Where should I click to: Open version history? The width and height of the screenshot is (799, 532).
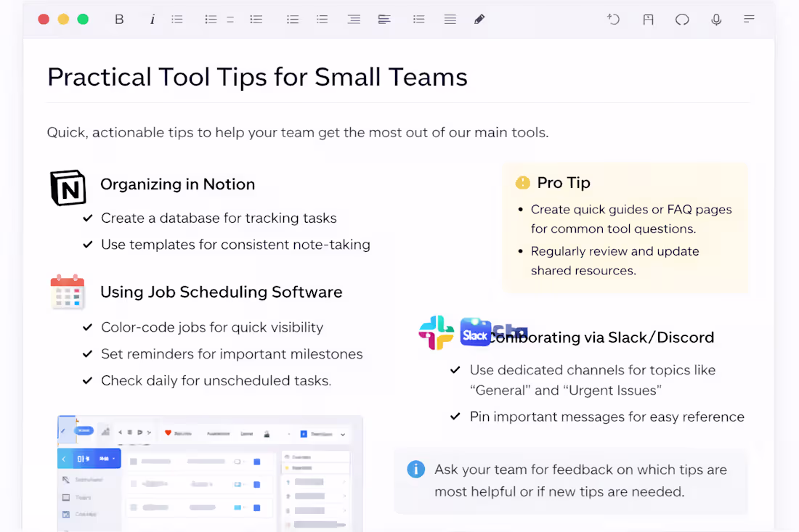pyautogui.click(x=614, y=19)
